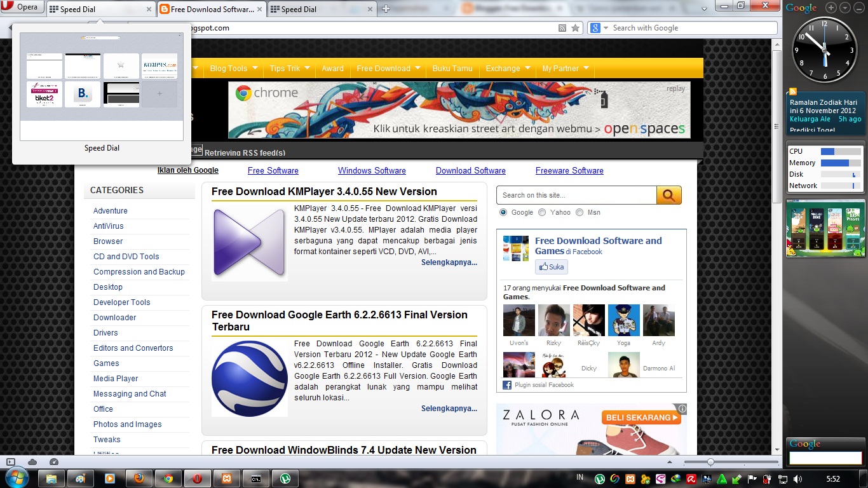
Task: Open Firefox from the taskbar
Action: (x=139, y=478)
